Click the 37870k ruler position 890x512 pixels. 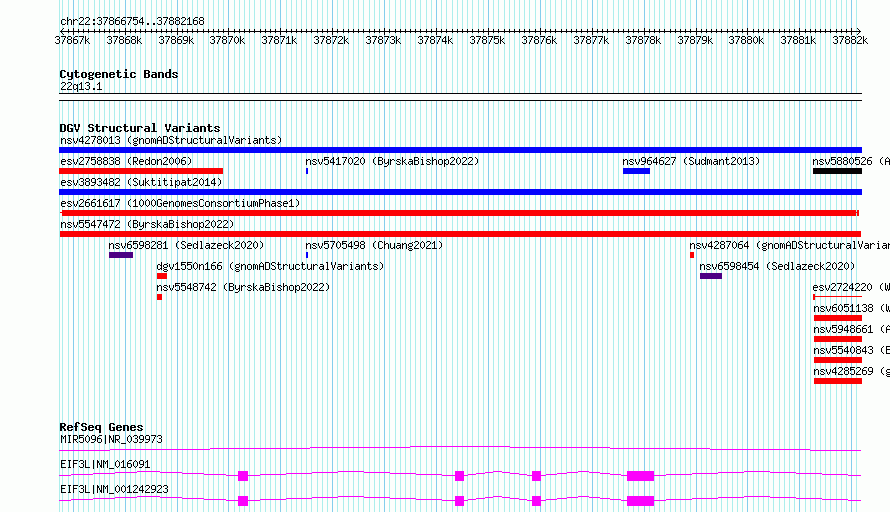pos(227,40)
